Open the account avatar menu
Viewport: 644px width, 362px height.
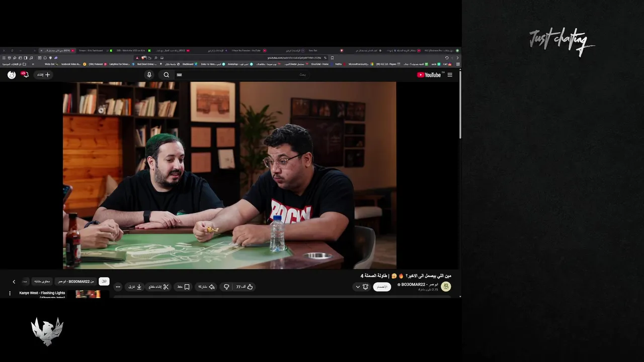[12, 75]
